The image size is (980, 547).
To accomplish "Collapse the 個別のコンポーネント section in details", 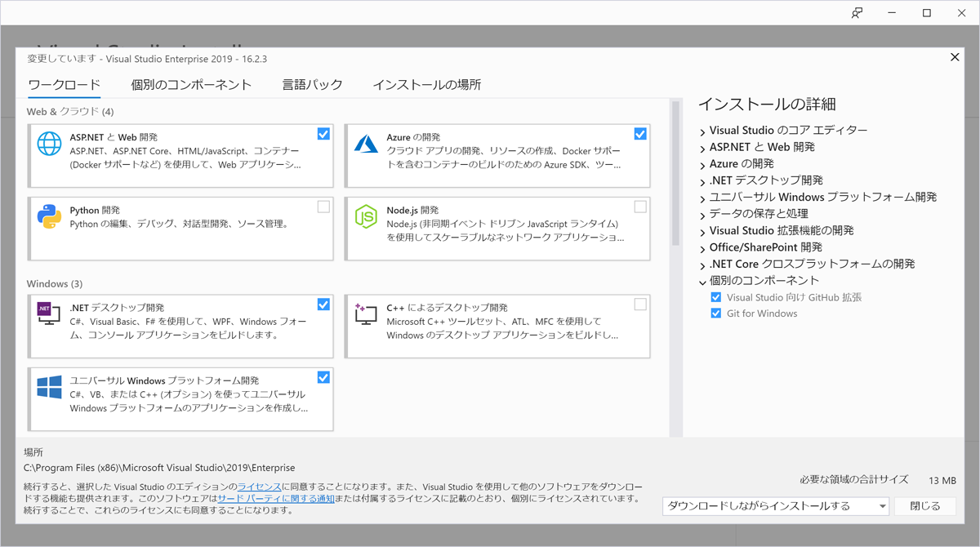I will click(x=702, y=281).
